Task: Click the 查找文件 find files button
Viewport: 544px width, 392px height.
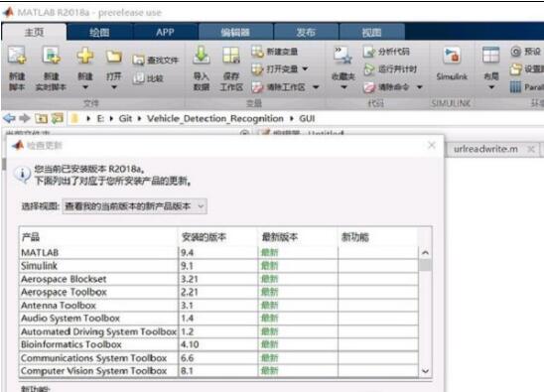Action: pyautogui.click(x=156, y=60)
